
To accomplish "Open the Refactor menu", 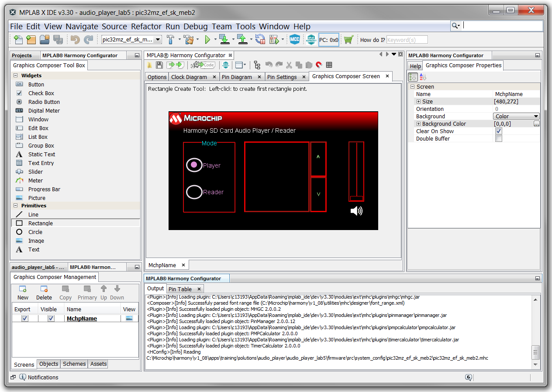I will 146,27.
